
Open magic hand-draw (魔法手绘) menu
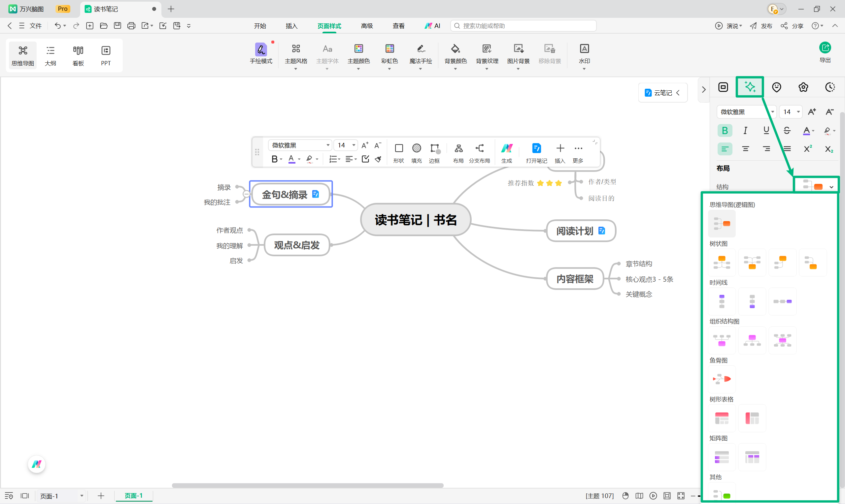[x=421, y=56]
